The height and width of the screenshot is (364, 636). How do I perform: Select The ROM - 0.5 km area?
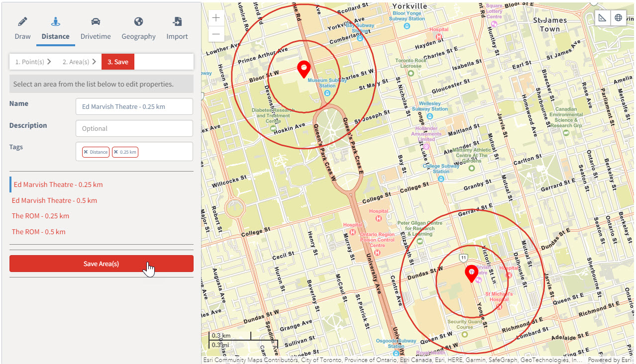coord(38,232)
